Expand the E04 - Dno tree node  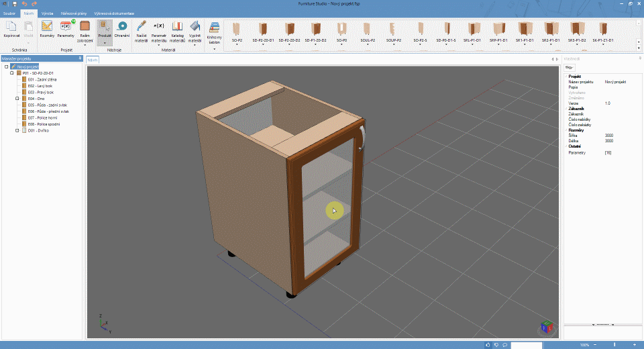click(x=17, y=99)
